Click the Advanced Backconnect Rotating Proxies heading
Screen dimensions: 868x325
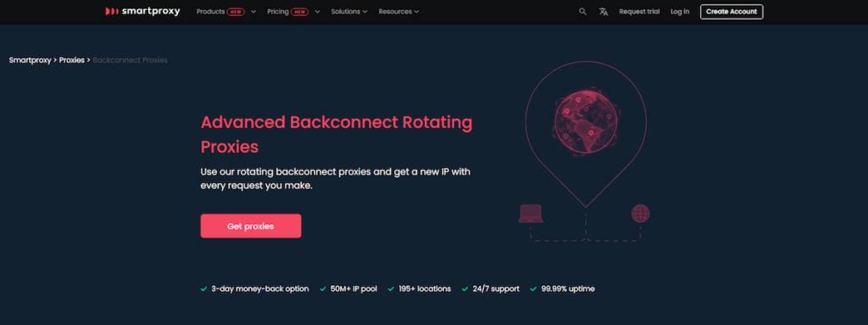(x=337, y=134)
